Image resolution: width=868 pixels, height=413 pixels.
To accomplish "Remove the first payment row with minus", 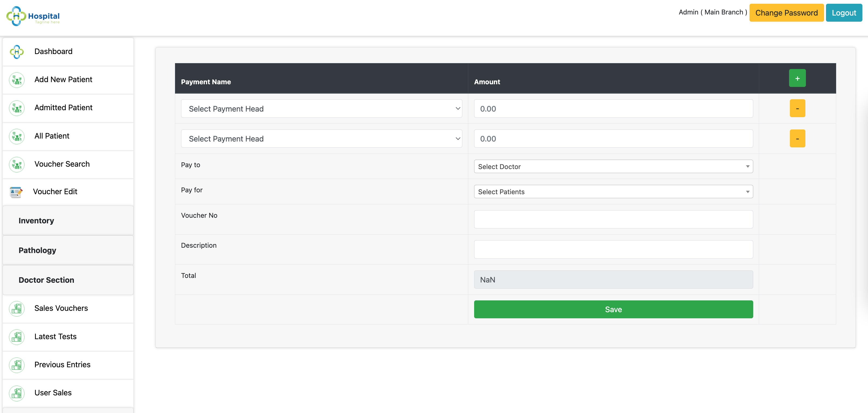I will pos(797,109).
